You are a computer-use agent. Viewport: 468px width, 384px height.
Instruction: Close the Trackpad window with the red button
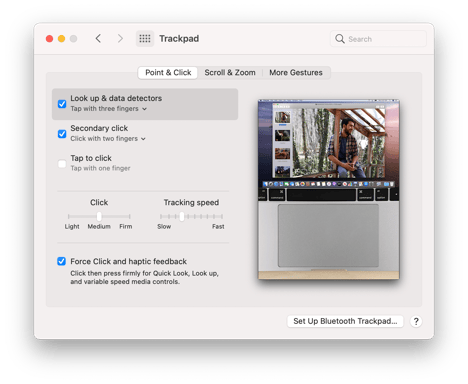(49, 39)
